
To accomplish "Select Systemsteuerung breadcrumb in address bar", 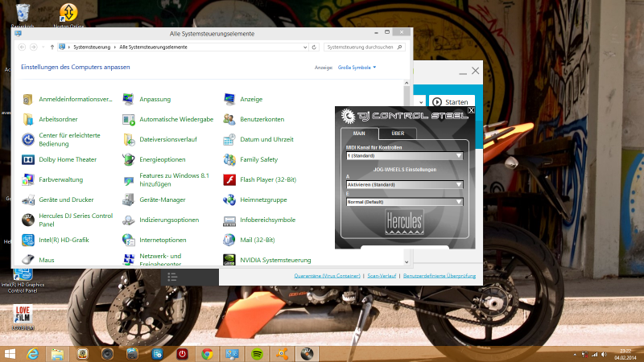I will [x=92, y=47].
